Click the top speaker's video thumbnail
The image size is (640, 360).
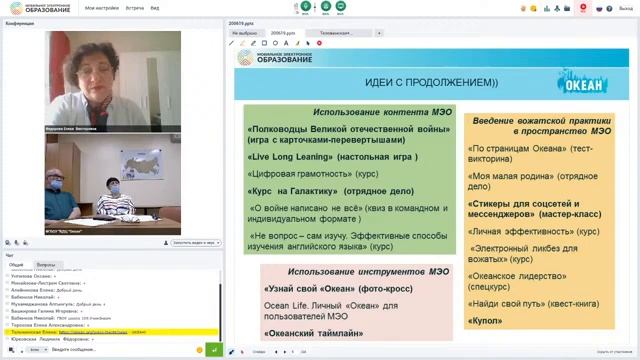click(113, 81)
